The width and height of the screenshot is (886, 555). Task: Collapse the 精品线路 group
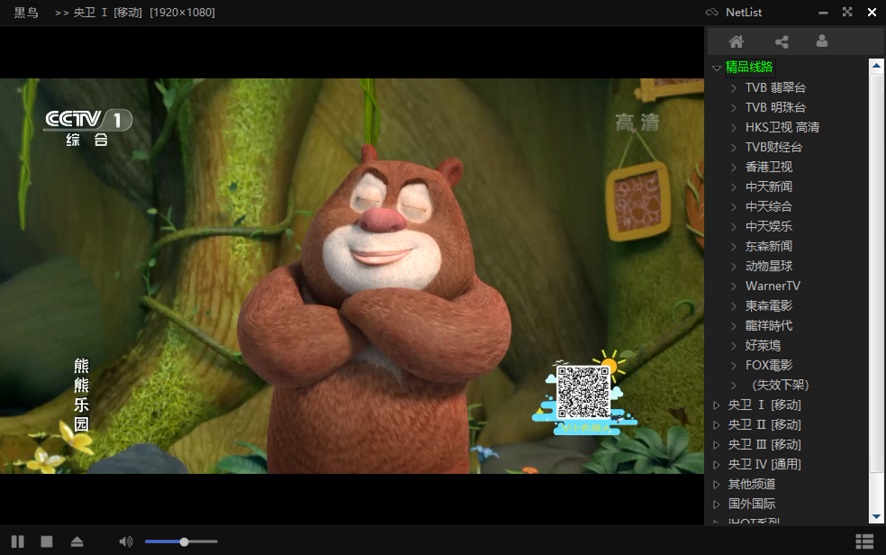(x=716, y=68)
